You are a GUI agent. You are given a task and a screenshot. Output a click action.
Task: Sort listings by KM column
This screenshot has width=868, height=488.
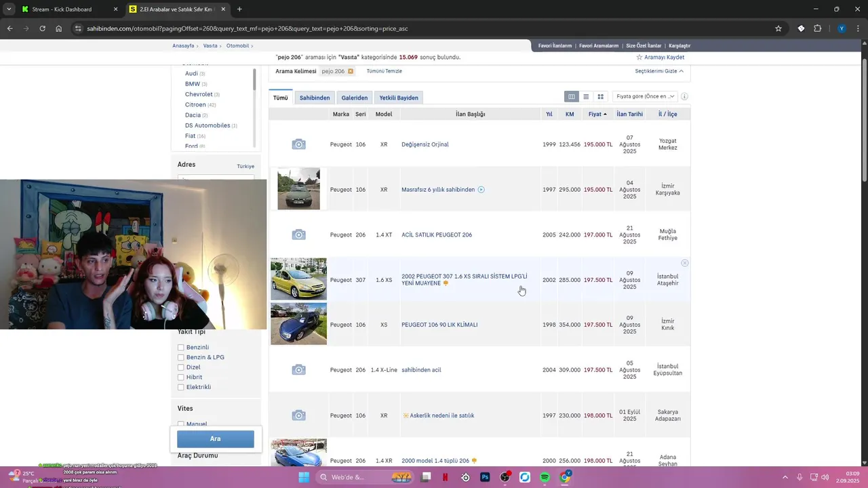click(x=570, y=115)
